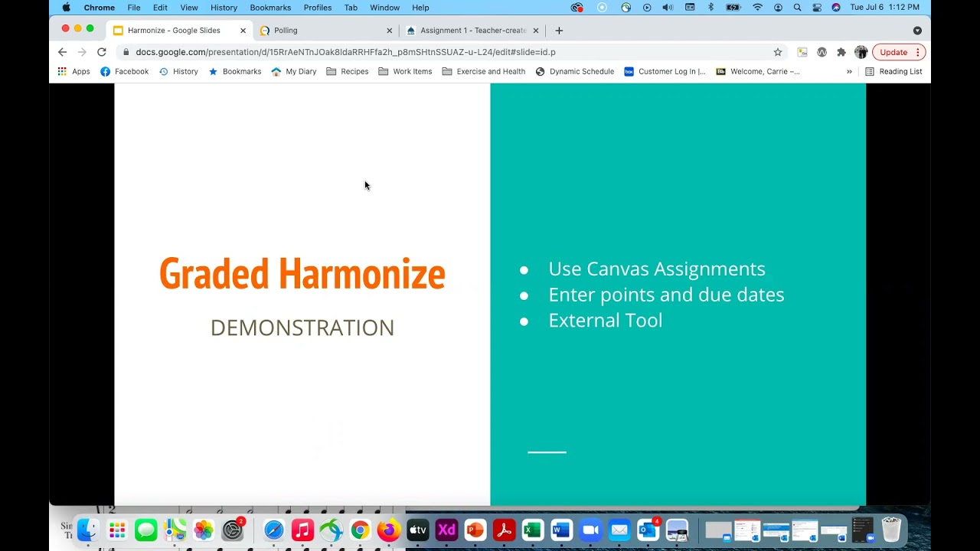Viewport: 980px width, 551px height.
Task: Open the Apple menu
Action: 67,8
